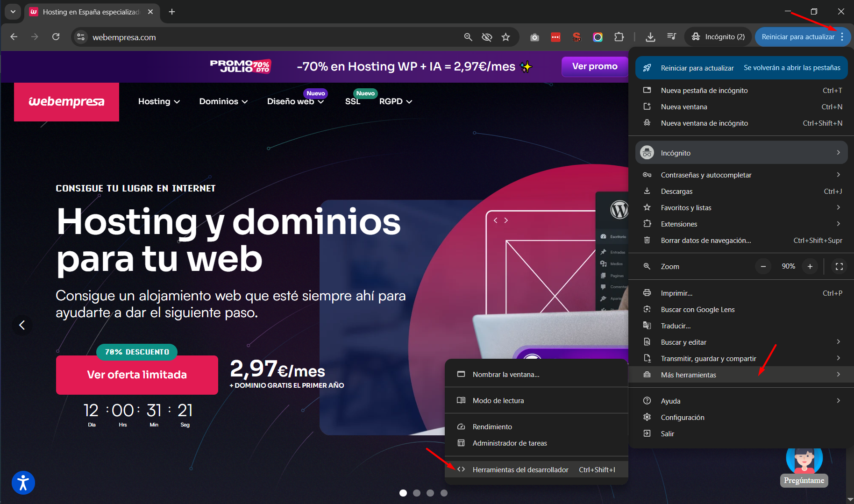Image resolution: width=854 pixels, height=504 pixels.
Task: Open Administrador de tareas
Action: click(x=536, y=443)
